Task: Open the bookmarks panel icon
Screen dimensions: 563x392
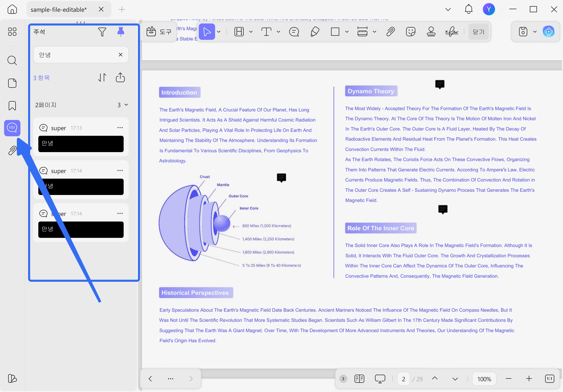Action: [12, 105]
